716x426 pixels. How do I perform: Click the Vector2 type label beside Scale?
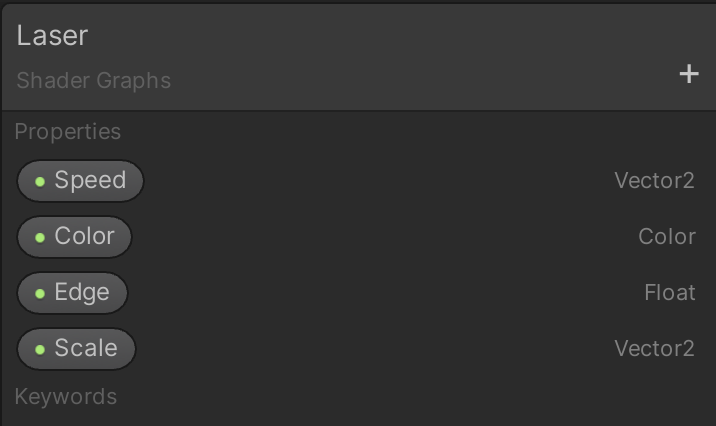pos(654,349)
